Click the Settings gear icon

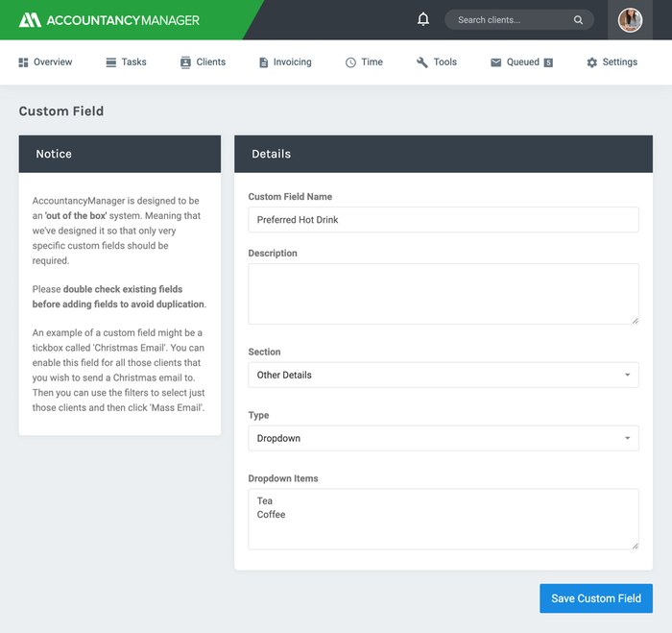pyautogui.click(x=591, y=62)
